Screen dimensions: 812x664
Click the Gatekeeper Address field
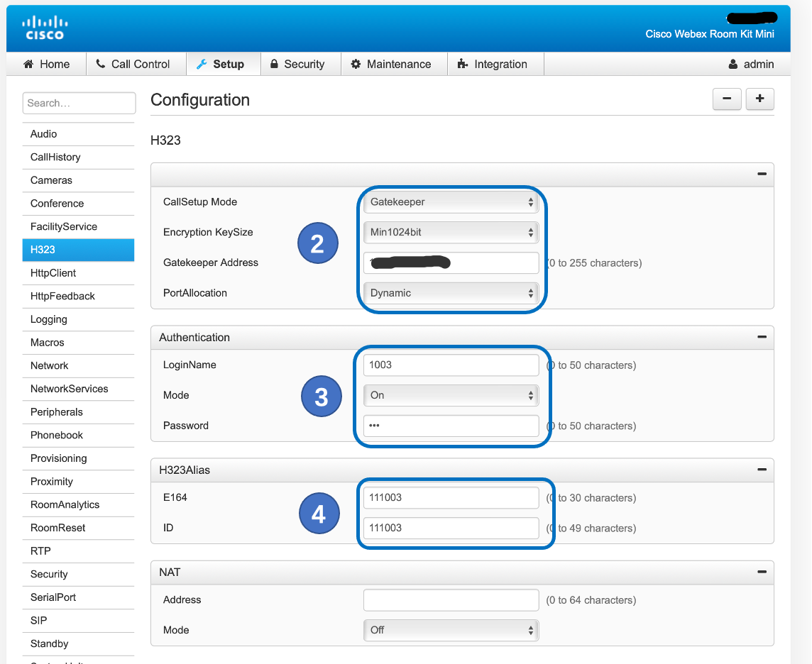point(451,263)
